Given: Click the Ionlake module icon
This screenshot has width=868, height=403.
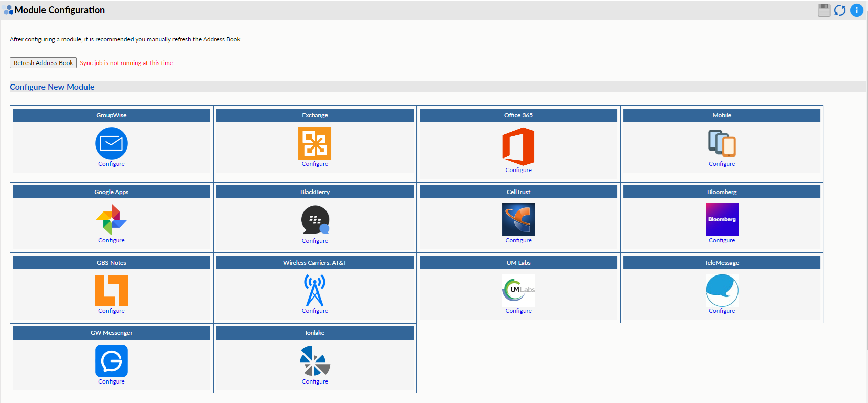Looking at the screenshot, I should (315, 361).
